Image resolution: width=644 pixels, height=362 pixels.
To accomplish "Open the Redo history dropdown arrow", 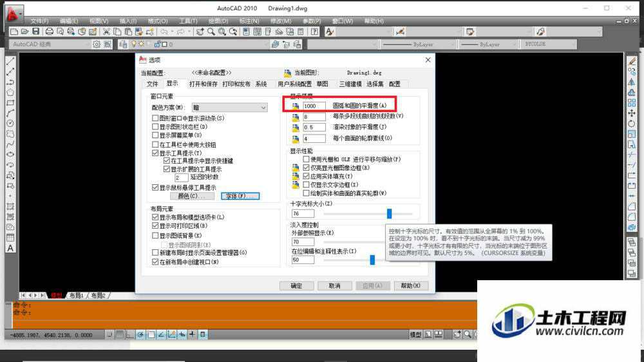I will pos(189,32).
